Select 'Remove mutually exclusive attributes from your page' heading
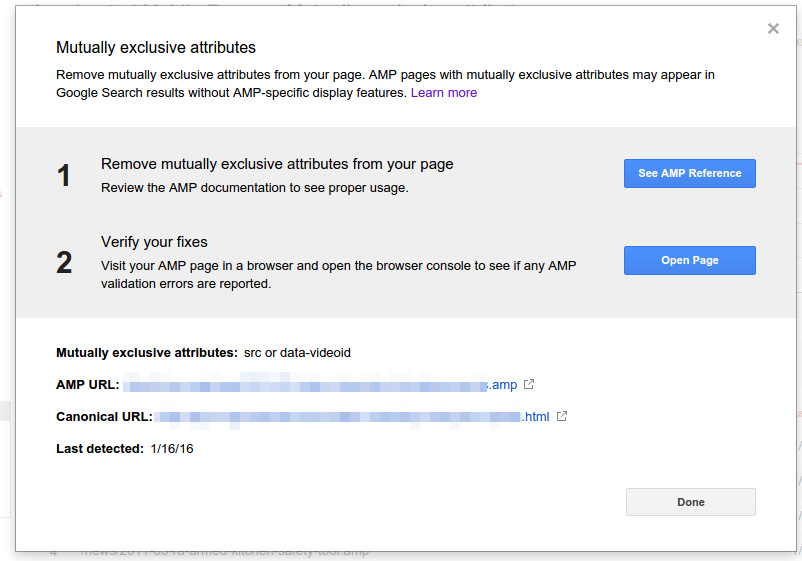The image size is (802, 561). [x=277, y=164]
